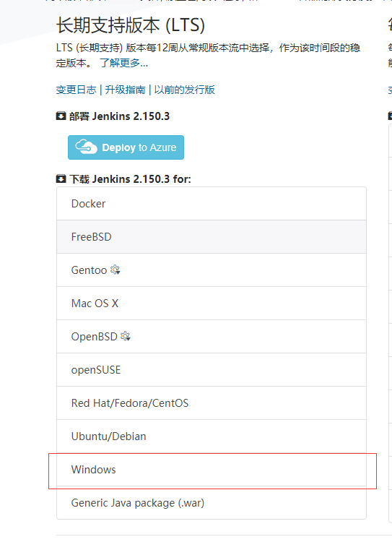Choose Gentoo from the download list
This screenshot has width=392, height=542.
point(212,270)
